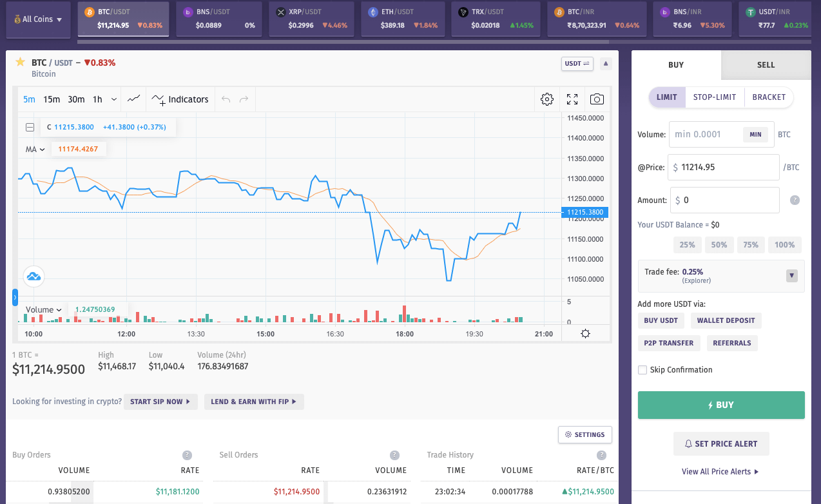Open chart settings gear icon

547,99
